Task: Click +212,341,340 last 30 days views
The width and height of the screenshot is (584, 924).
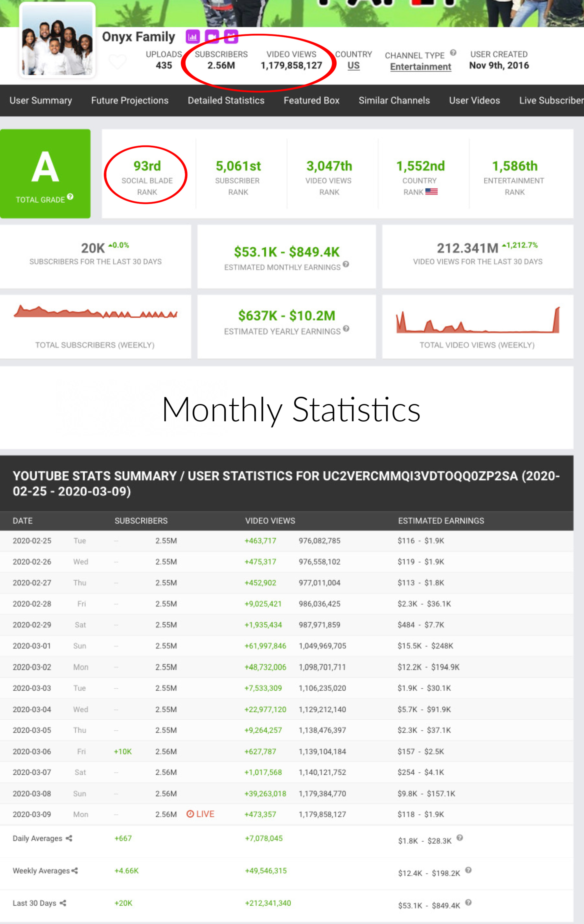Action: tap(268, 903)
